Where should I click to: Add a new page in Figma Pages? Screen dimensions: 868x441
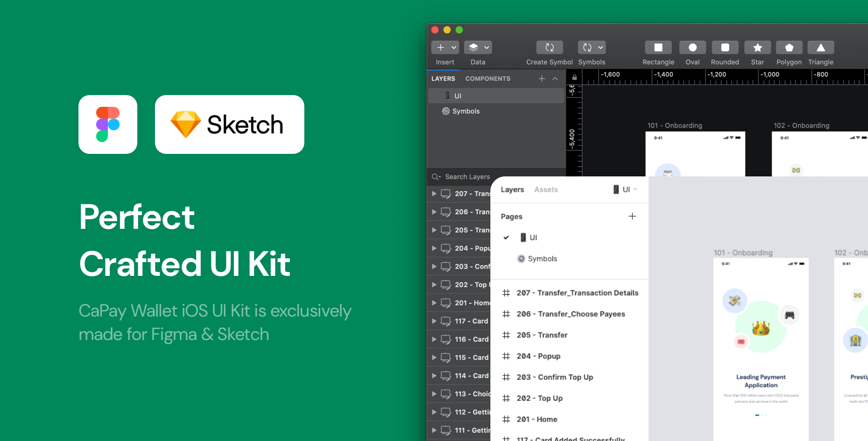(x=633, y=217)
